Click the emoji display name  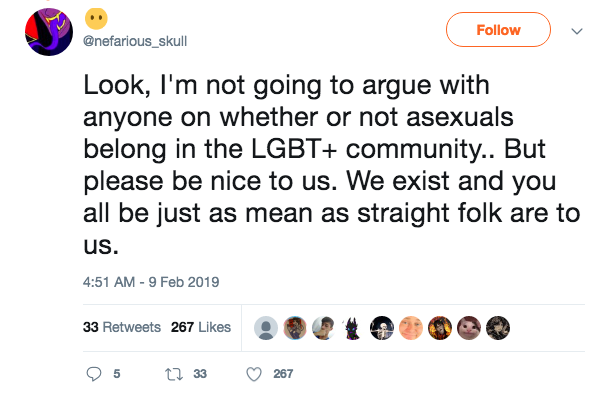point(96,18)
